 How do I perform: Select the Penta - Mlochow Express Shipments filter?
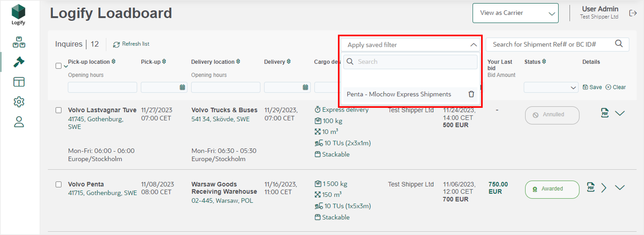click(399, 94)
